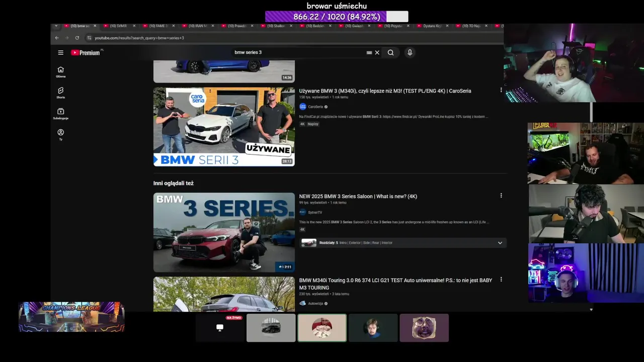Click the Napisy subtitles badge
This screenshot has width=644, height=362.
click(313, 124)
